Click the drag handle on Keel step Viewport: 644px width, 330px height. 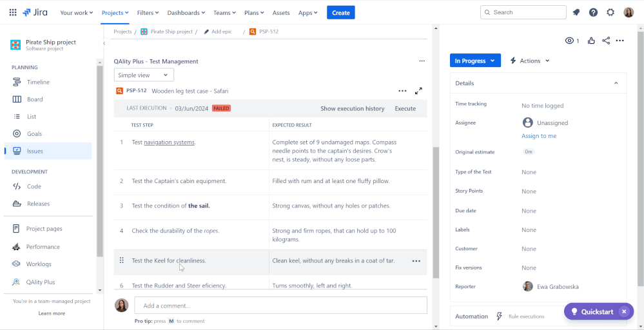[x=121, y=260]
